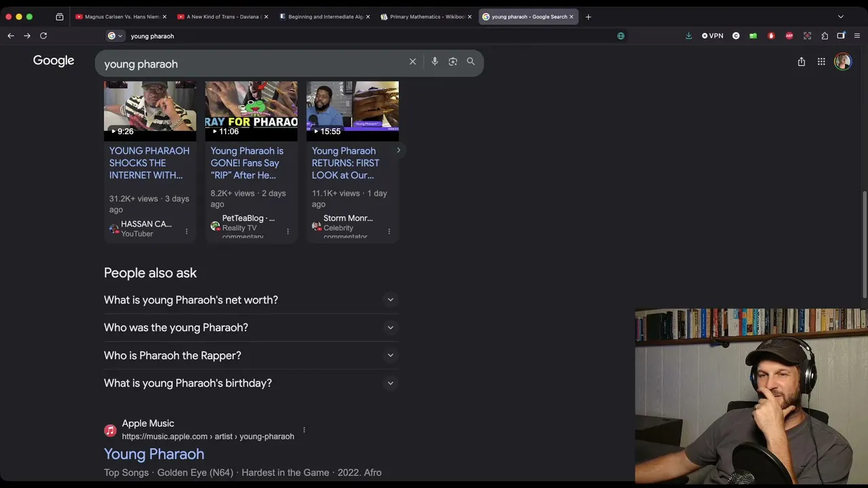
Task: Clear the Google search box text
Action: coord(412,62)
